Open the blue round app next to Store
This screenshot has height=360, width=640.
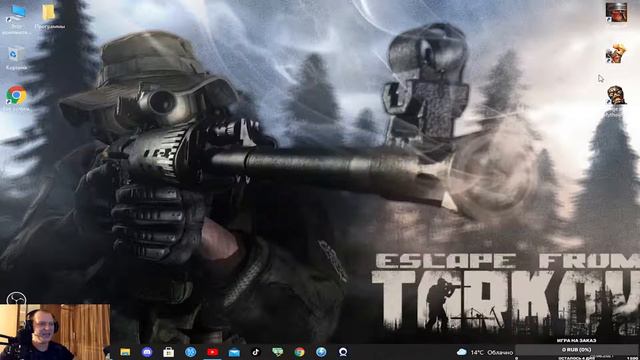click(x=191, y=352)
